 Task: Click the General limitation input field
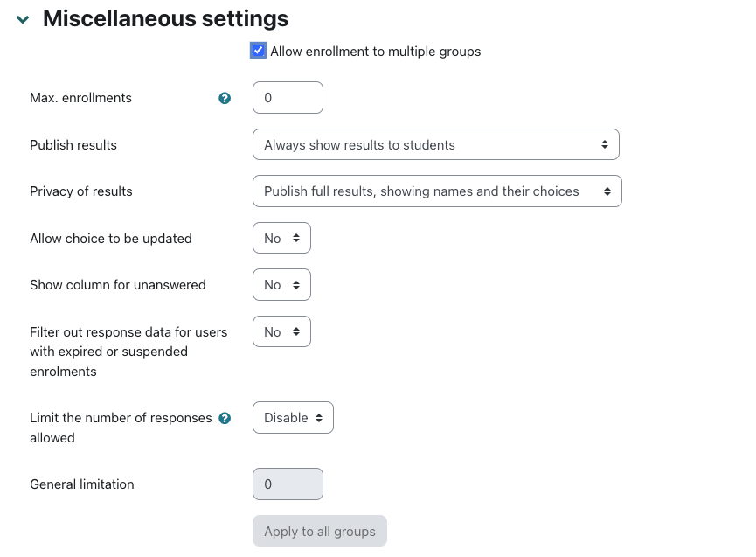click(288, 484)
